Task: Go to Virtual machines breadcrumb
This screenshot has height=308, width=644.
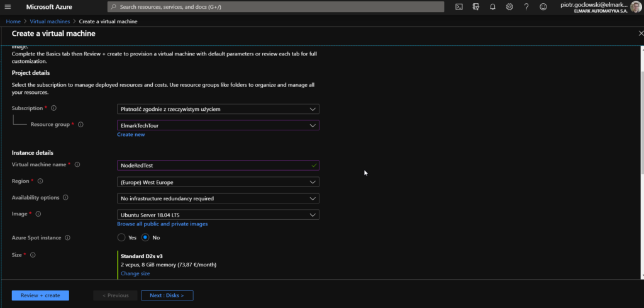Action: [x=50, y=21]
